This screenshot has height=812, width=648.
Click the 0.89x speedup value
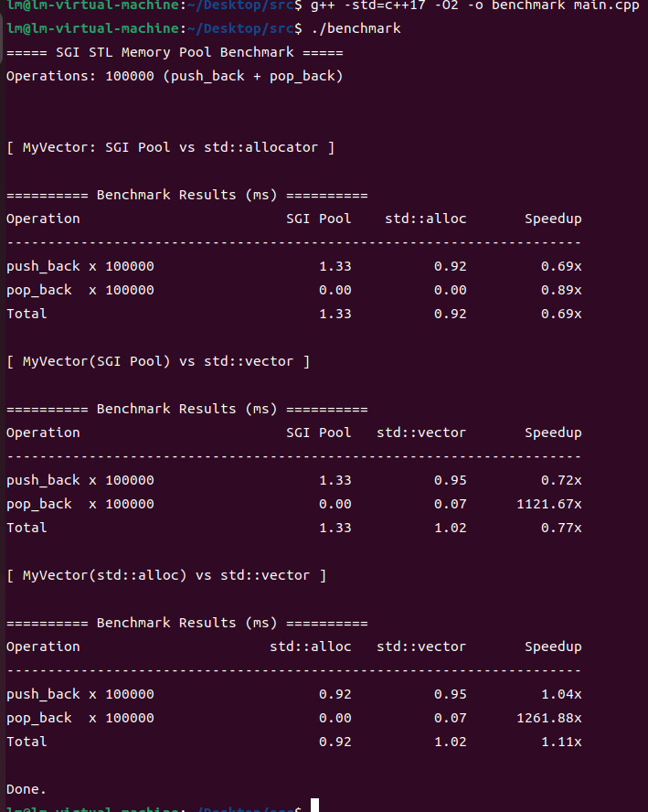pos(561,290)
